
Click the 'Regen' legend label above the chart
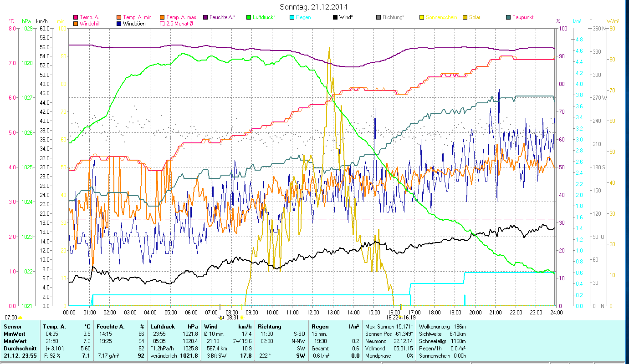[303, 17]
